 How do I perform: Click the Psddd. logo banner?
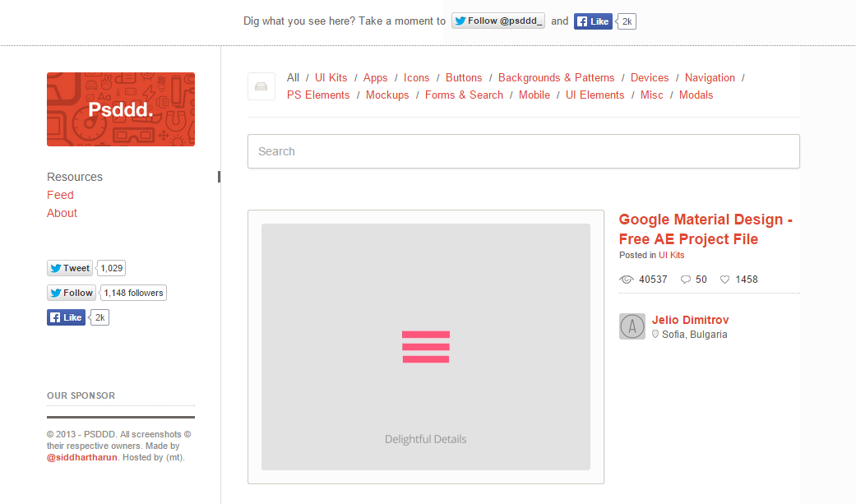pos(121,109)
